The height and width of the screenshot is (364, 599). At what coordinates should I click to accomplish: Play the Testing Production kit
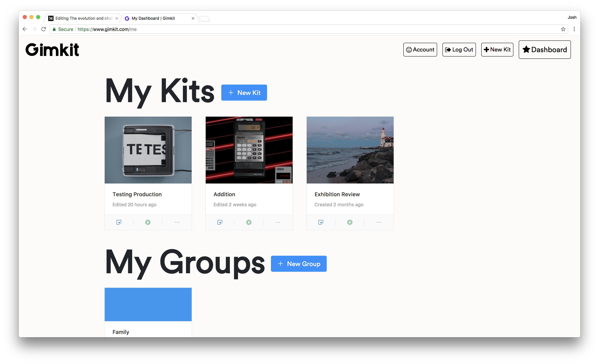point(147,222)
